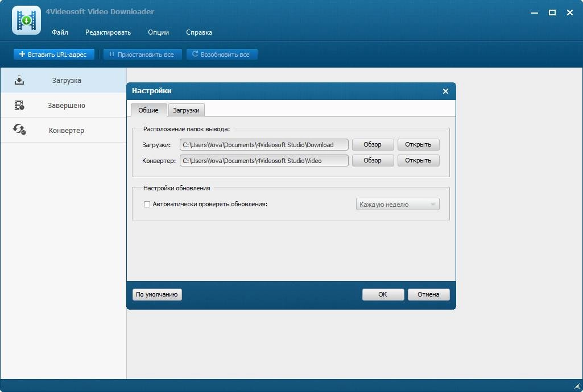Click the Конвертер folder path field
The image size is (583, 392).
click(x=264, y=161)
